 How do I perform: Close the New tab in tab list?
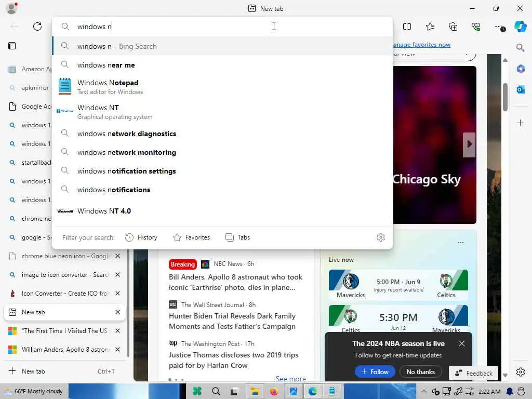[x=118, y=312]
